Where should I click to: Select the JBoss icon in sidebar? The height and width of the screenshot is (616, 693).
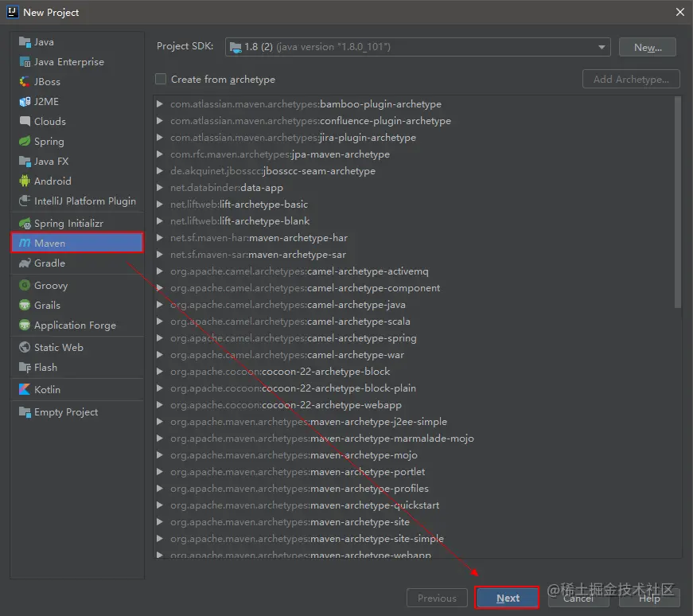pyautogui.click(x=25, y=82)
